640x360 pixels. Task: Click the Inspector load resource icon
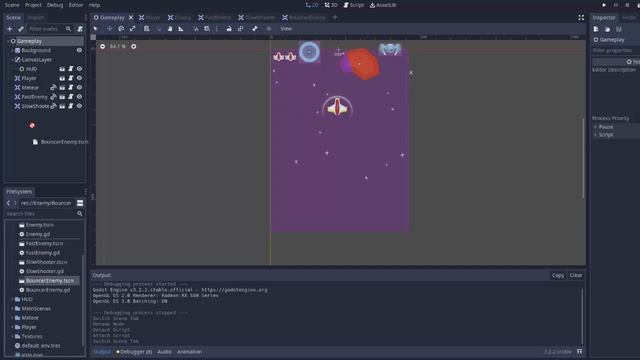(607, 29)
